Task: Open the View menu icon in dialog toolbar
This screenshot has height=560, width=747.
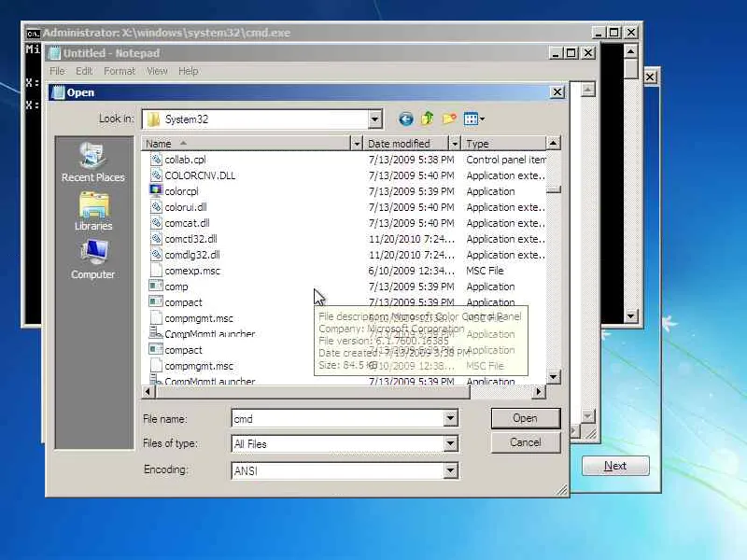Action: pyautogui.click(x=473, y=119)
